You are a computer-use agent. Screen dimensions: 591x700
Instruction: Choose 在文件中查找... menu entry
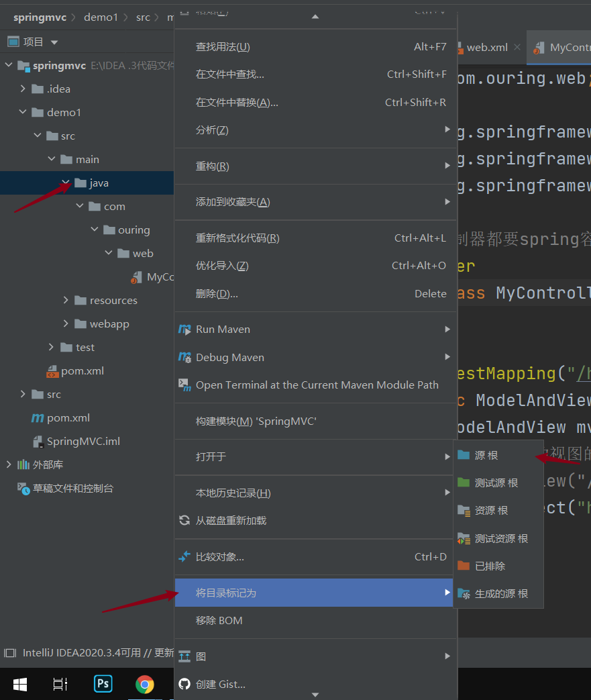coord(315,74)
